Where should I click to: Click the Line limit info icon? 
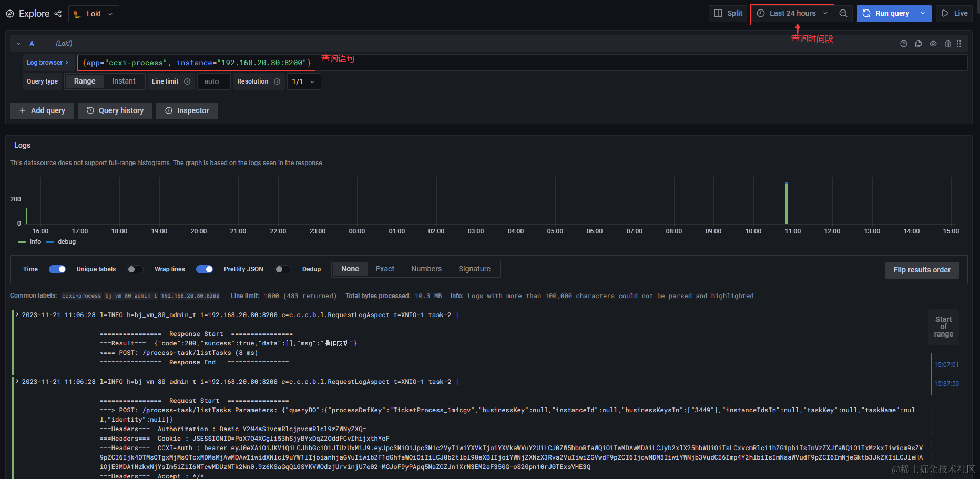[187, 81]
